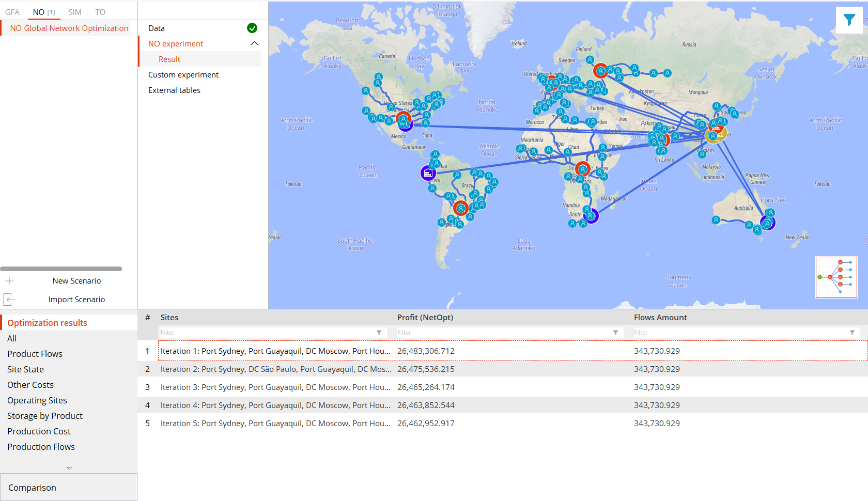
Task: Open the map filter funnel icon
Action: click(849, 20)
